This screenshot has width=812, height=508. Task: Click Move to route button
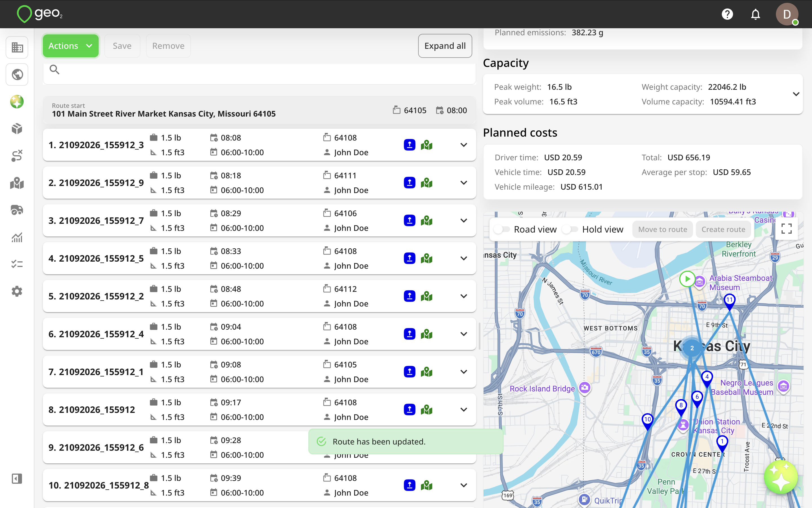pyautogui.click(x=662, y=229)
